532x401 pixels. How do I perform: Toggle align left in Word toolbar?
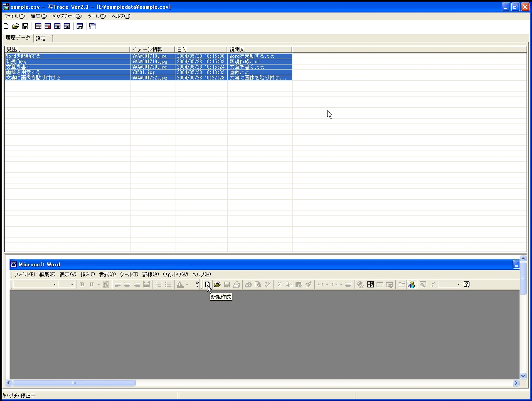[x=118, y=285]
